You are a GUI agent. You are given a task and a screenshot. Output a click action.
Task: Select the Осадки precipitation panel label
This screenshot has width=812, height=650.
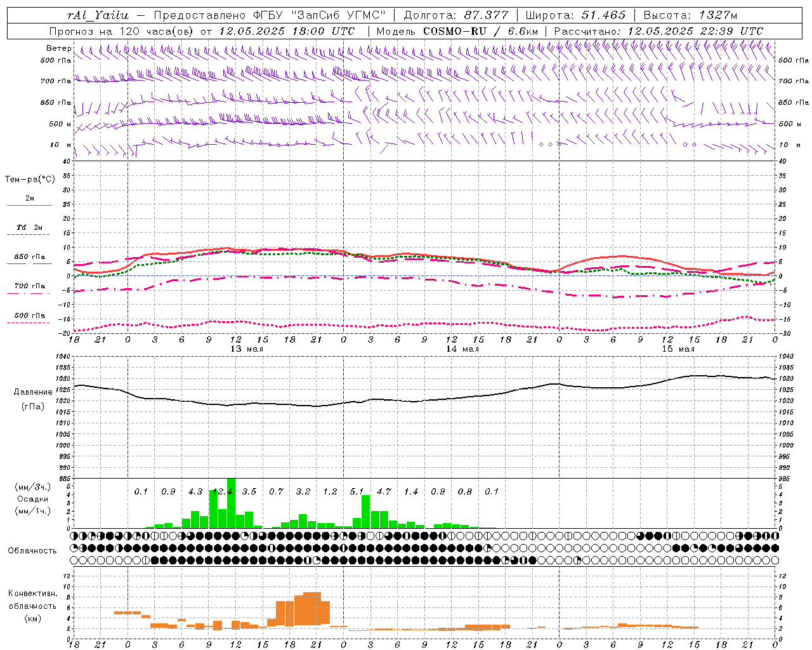tap(32, 499)
